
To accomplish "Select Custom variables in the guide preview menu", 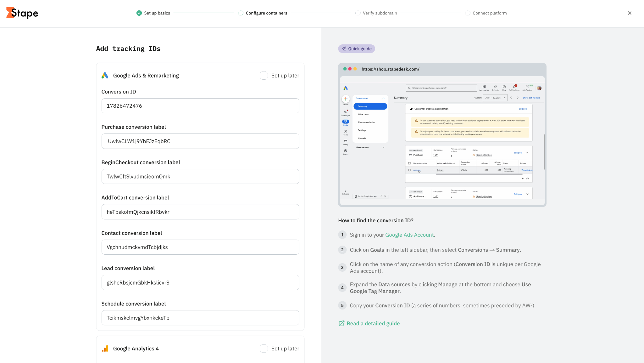I will click(366, 122).
